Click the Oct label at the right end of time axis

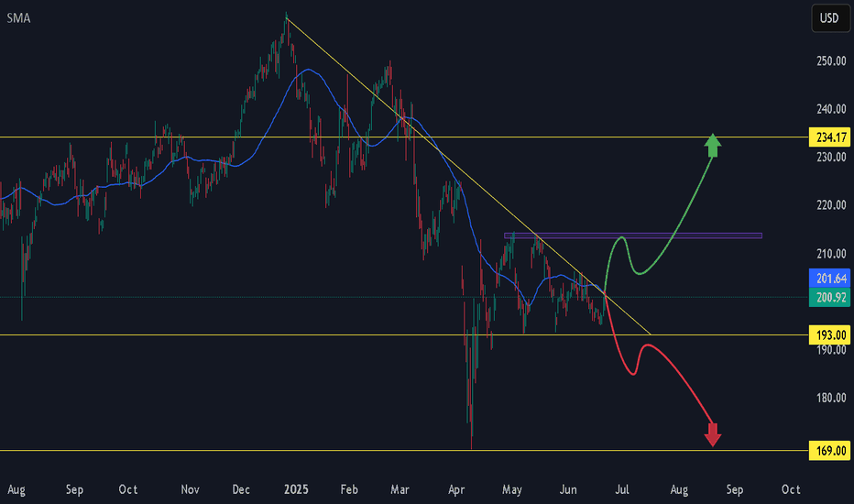791,489
